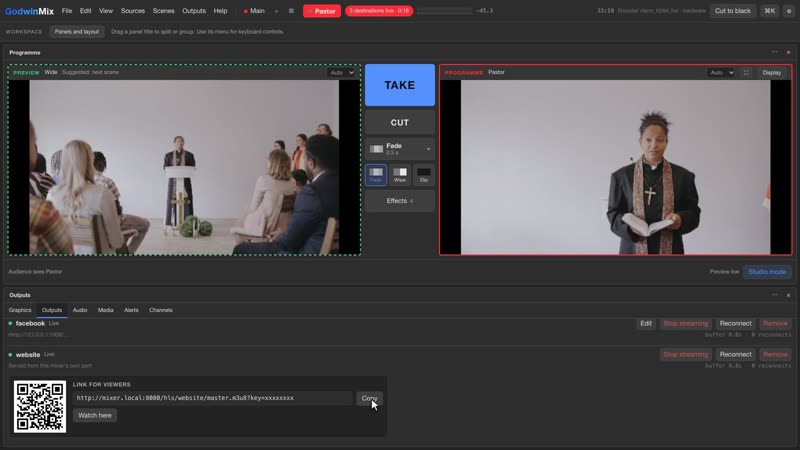The height and width of the screenshot is (450, 800).
Task: Expand the Fade 0.5 s transition dropdown
Action: 400,149
